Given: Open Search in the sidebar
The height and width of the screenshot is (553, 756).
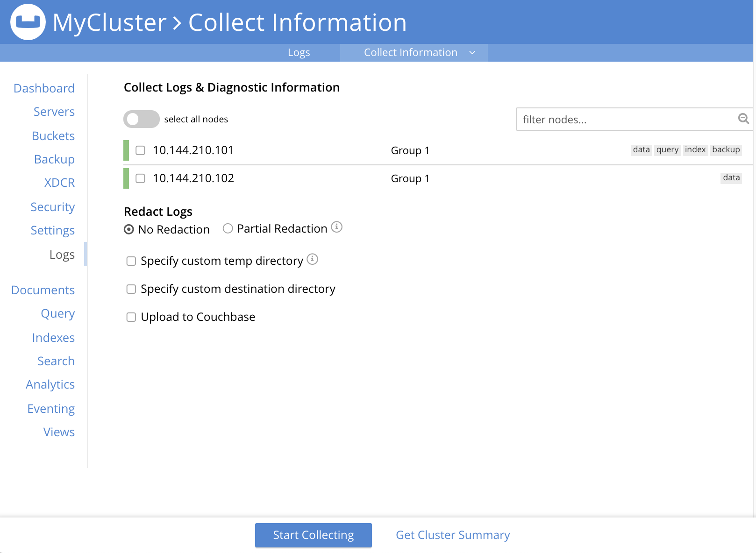Looking at the screenshot, I should tap(56, 361).
